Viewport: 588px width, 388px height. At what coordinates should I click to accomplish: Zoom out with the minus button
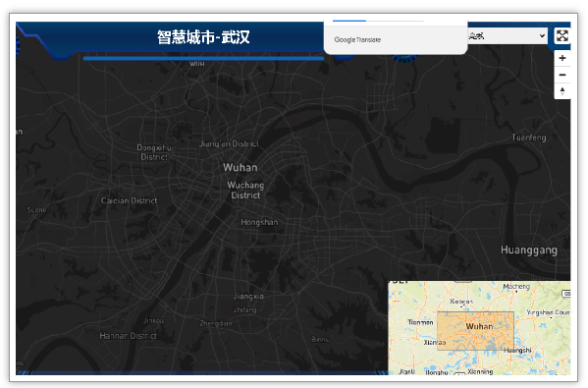562,75
